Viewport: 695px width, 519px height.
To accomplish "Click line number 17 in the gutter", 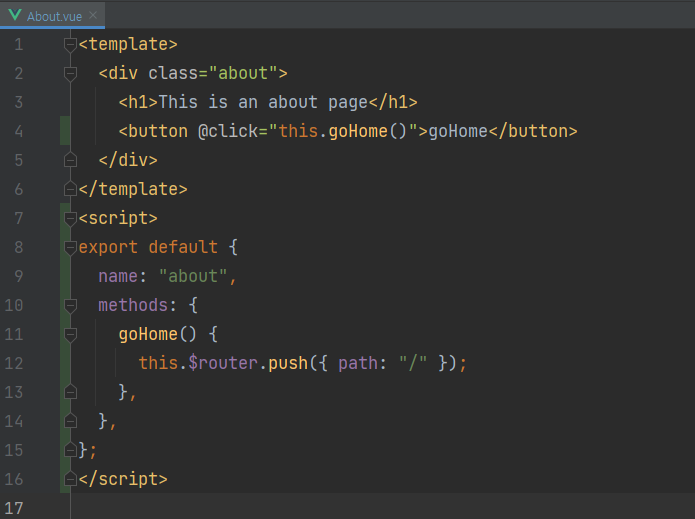I will click(x=14, y=508).
